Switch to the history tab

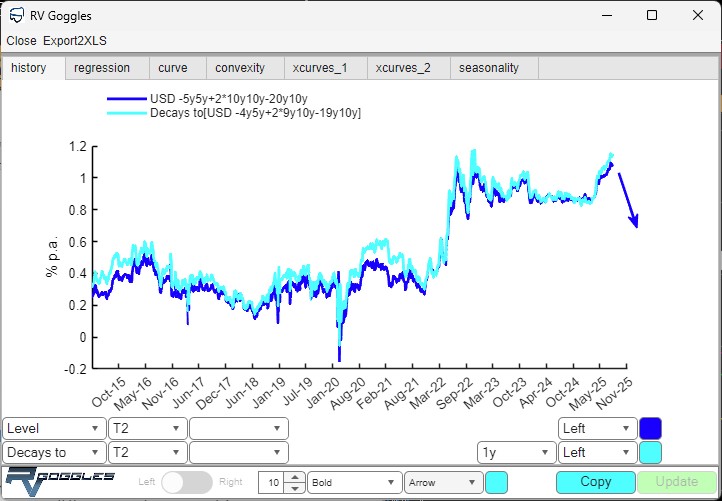point(33,68)
